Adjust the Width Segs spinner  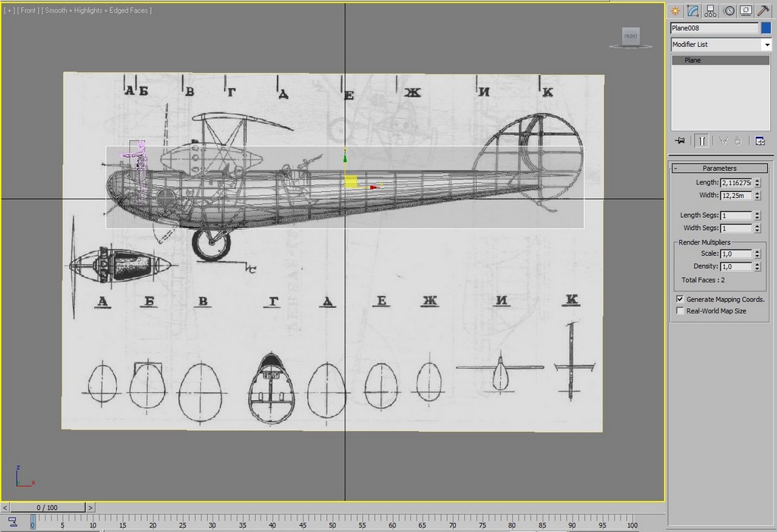click(757, 228)
